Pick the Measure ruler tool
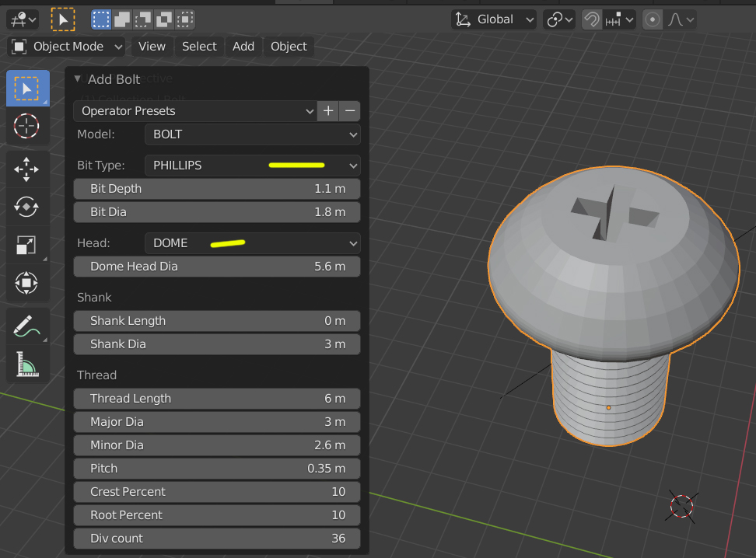756x558 pixels. point(26,364)
